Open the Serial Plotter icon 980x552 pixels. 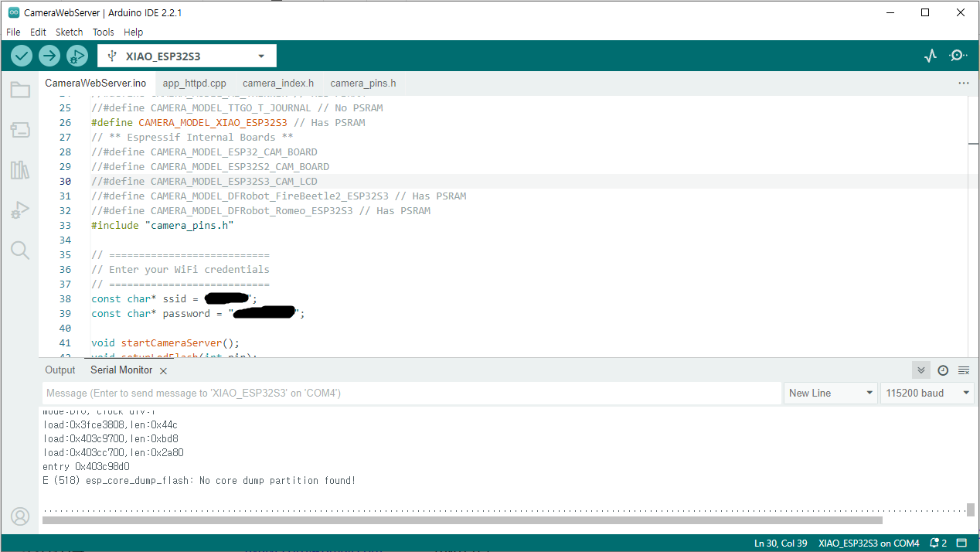931,56
